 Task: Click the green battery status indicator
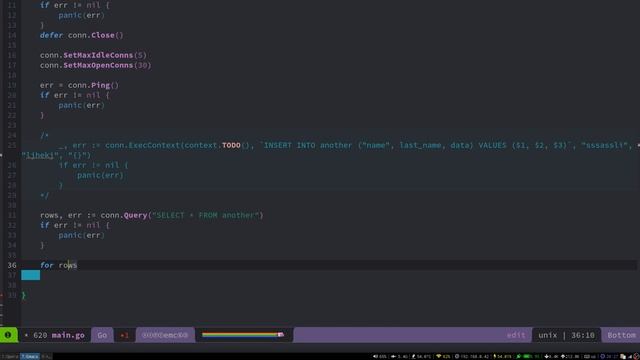(528, 356)
